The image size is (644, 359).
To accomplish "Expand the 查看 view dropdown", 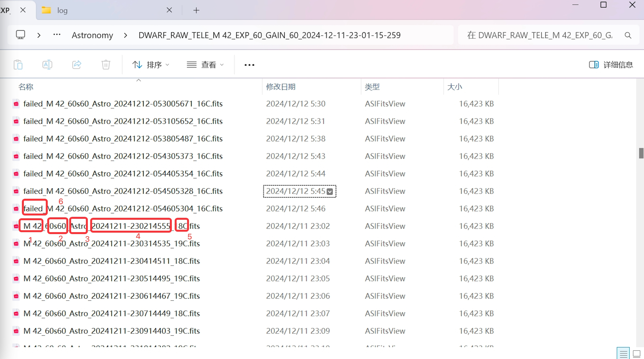I will click(x=205, y=65).
